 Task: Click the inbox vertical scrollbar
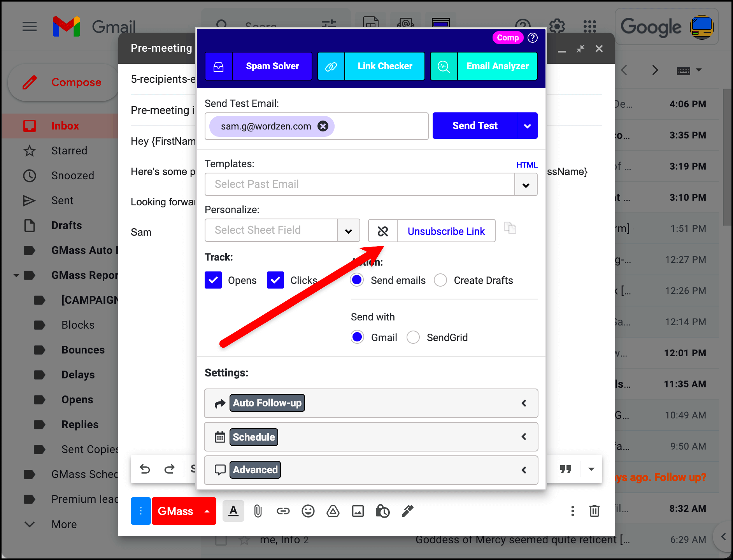click(727, 157)
